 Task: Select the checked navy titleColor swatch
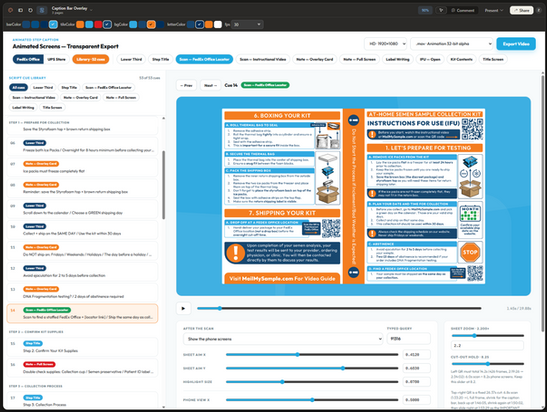coord(107,24)
